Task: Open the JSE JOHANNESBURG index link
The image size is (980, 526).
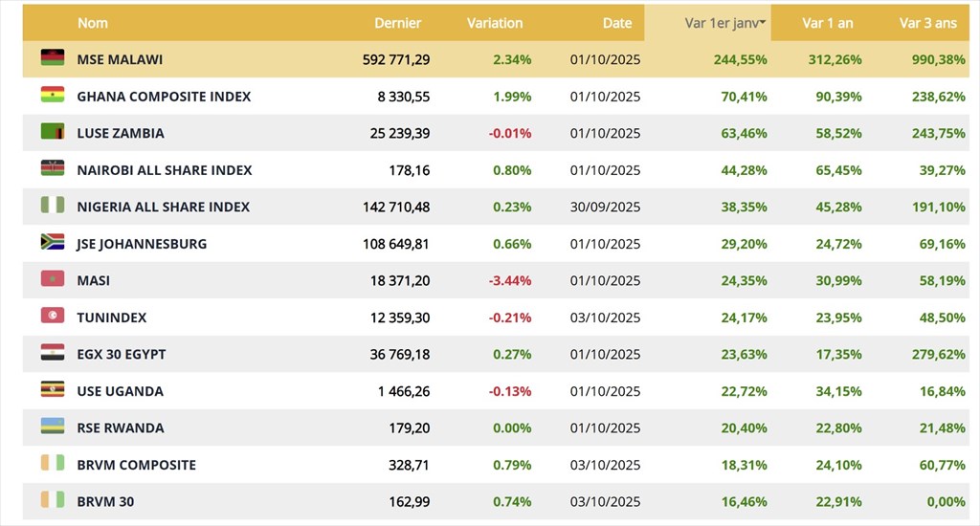Action: pyautogui.click(x=142, y=243)
